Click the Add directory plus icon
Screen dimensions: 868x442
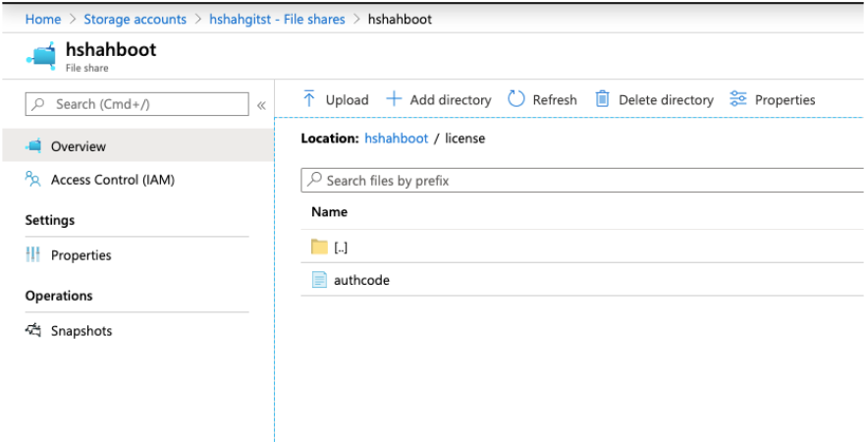coord(394,99)
